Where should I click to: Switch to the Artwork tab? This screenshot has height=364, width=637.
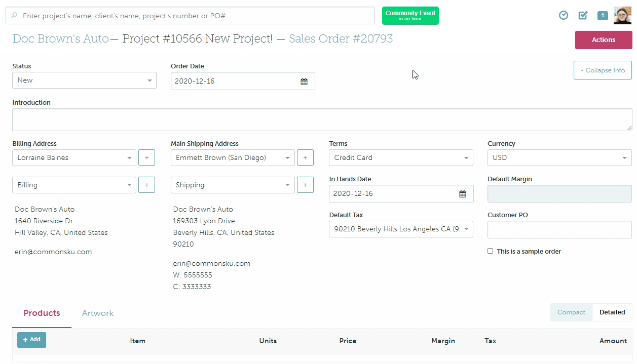[x=98, y=313]
